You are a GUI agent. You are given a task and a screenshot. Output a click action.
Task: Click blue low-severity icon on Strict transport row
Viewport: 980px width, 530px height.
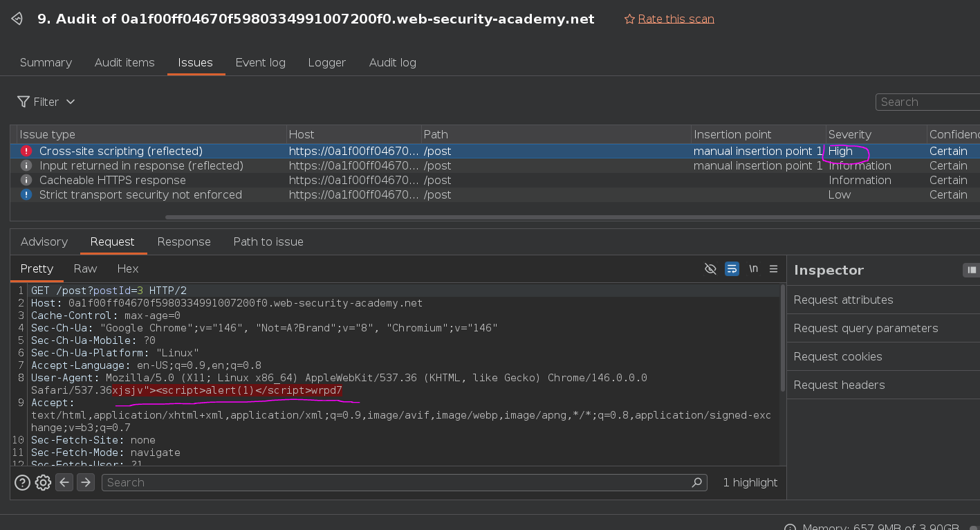click(26, 194)
